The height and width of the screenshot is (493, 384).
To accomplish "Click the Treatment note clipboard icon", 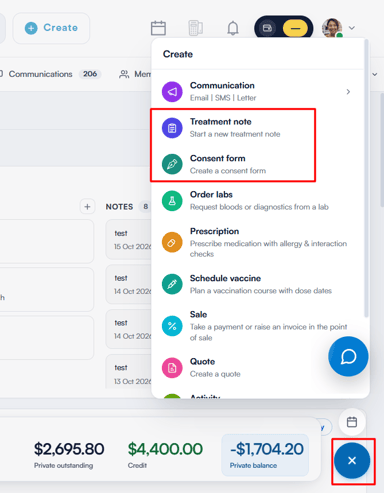I will click(x=172, y=128).
